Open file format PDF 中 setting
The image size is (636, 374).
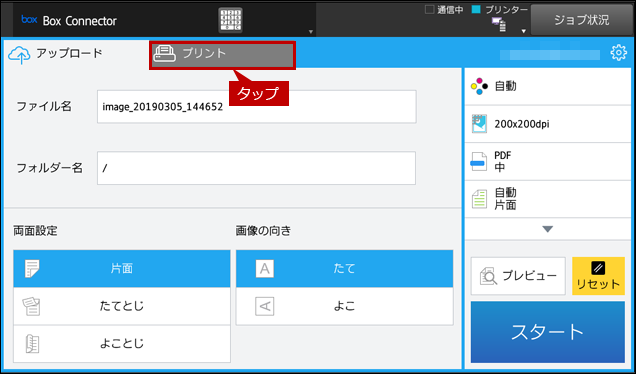pyautogui.click(x=548, y=161)
